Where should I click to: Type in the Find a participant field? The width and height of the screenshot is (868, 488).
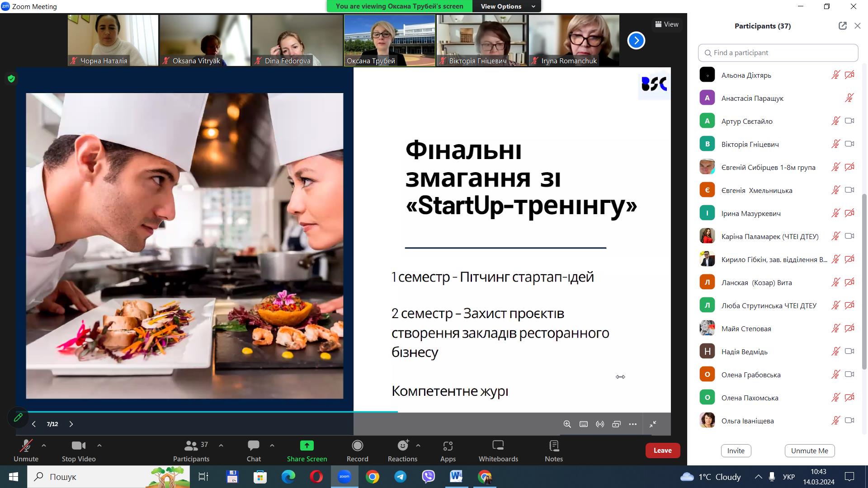778,53
